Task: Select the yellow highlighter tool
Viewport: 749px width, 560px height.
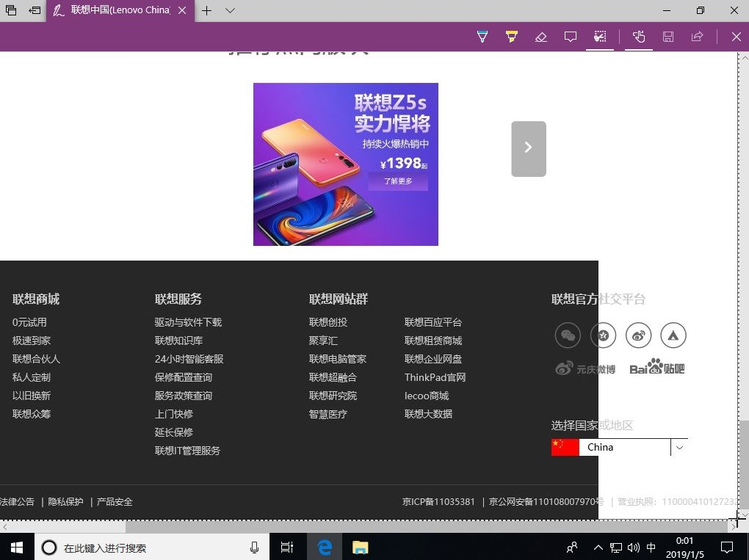Action: pyautogui.click(x=512, y=37)
